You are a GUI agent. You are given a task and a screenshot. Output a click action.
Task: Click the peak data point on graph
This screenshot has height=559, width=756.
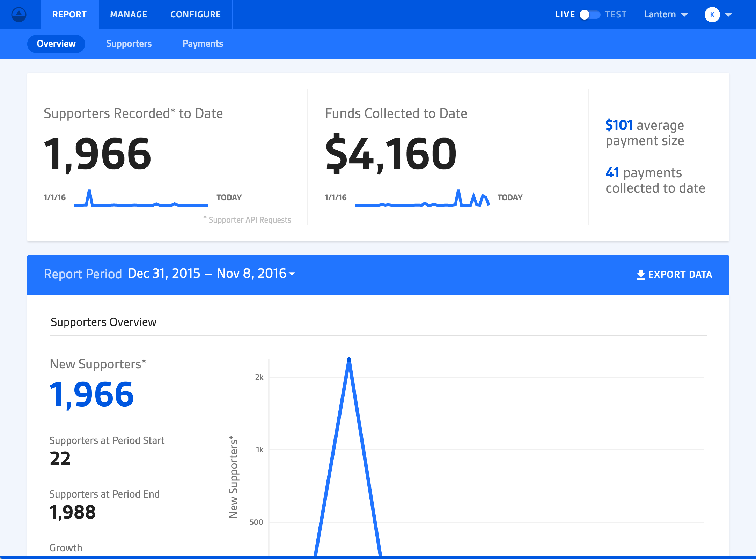(349, 360)
